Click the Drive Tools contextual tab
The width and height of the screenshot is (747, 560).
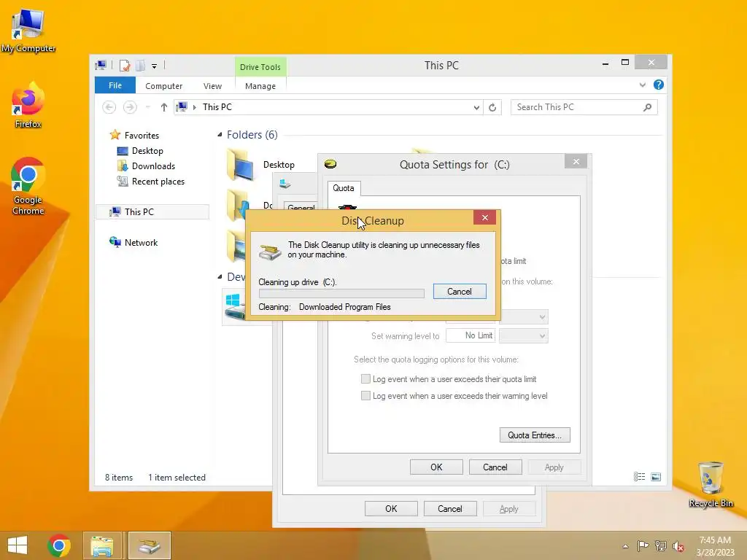click(x=260, y=67)
